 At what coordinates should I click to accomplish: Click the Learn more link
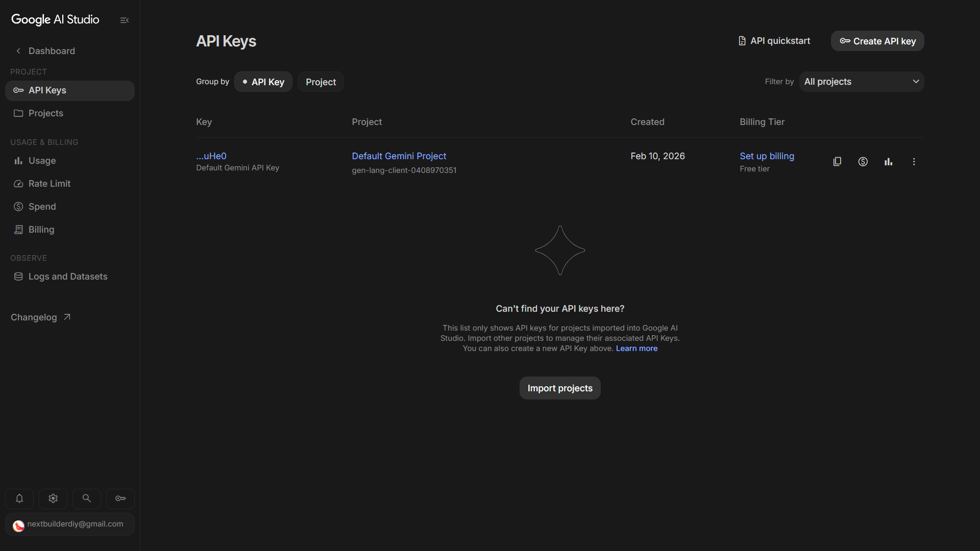tap(636, 348)
